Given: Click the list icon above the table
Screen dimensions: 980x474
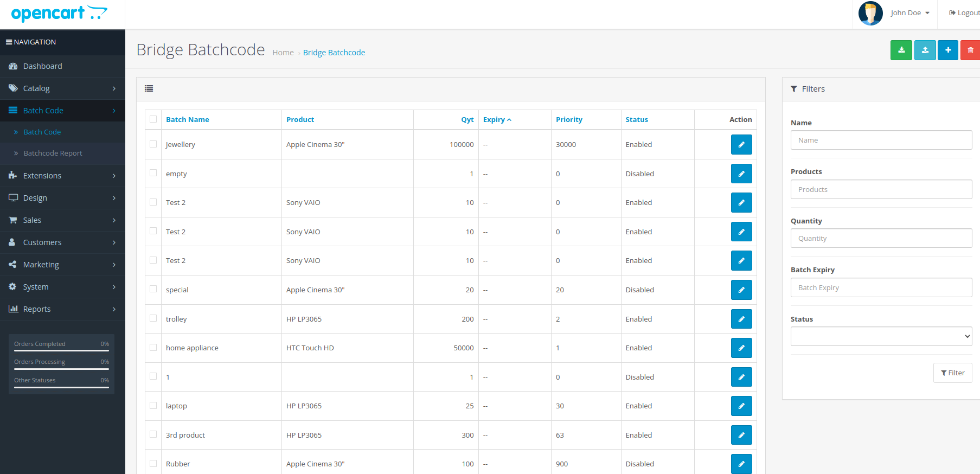Looking at the screenshot, I should (149, 89).
